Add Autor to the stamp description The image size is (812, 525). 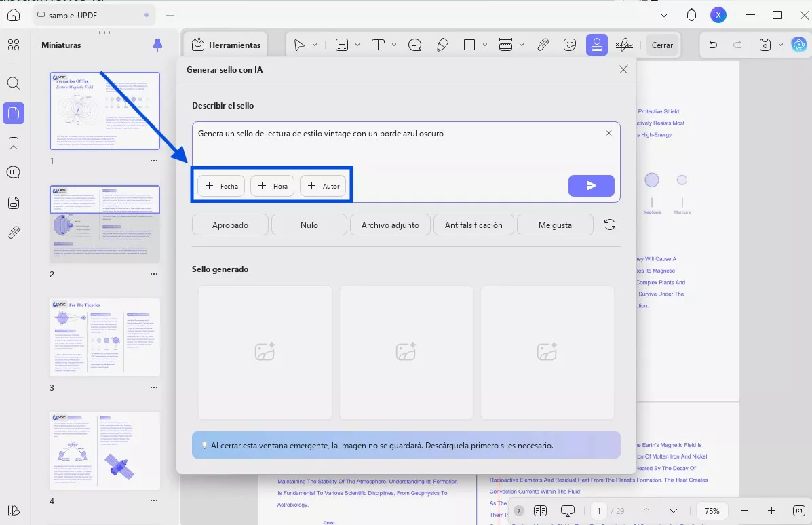pos(323,186)
